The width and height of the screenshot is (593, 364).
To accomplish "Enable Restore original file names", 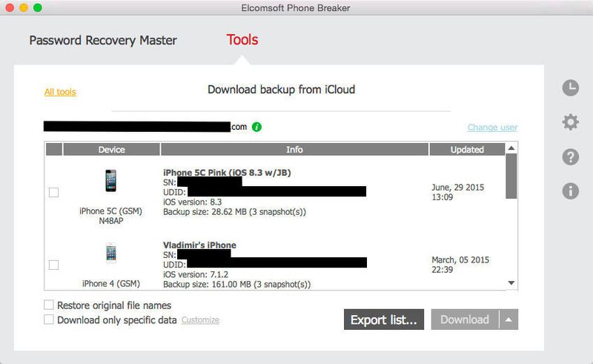I will (49, 305).
